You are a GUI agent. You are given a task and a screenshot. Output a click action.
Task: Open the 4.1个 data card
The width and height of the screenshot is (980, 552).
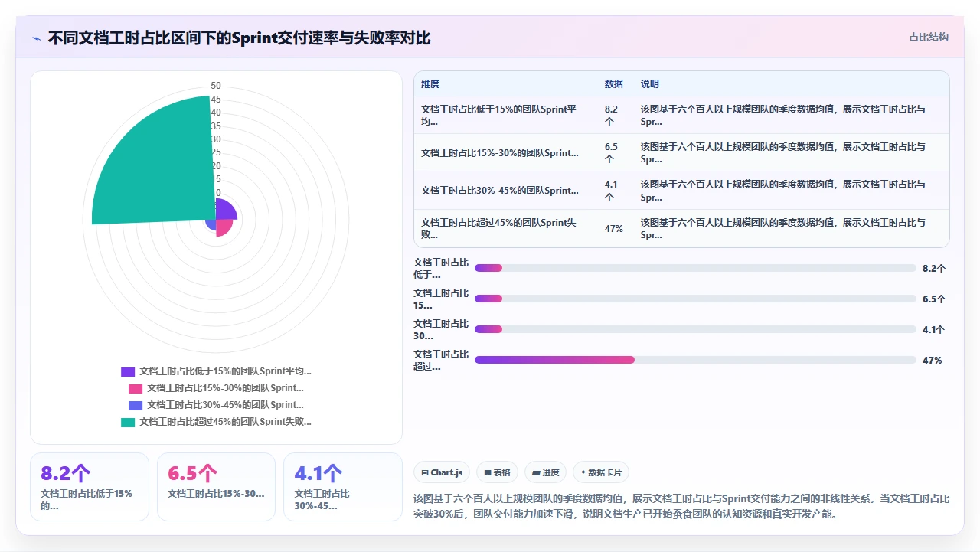click(342, 487)
